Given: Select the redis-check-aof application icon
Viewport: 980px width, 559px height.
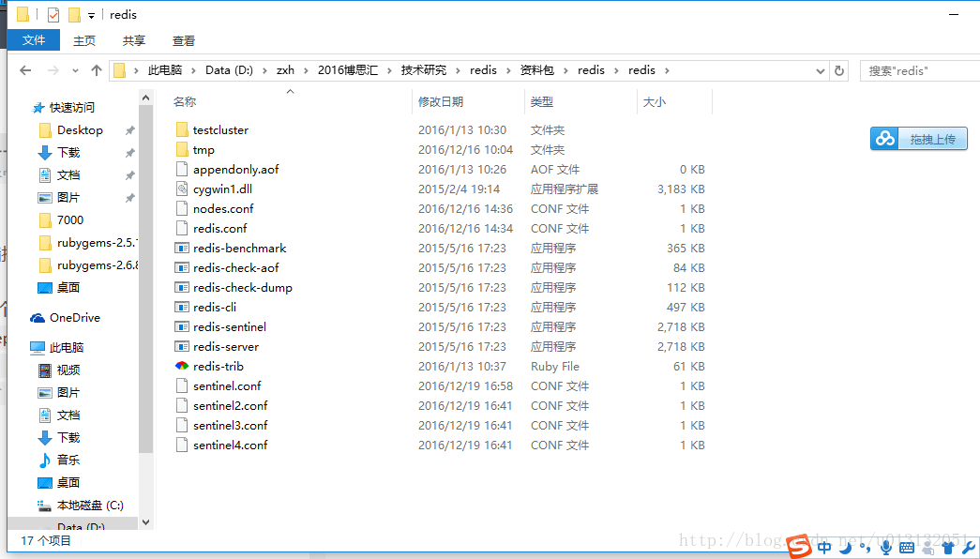Looking at the screenshot, I should click(x=182, y=267).
